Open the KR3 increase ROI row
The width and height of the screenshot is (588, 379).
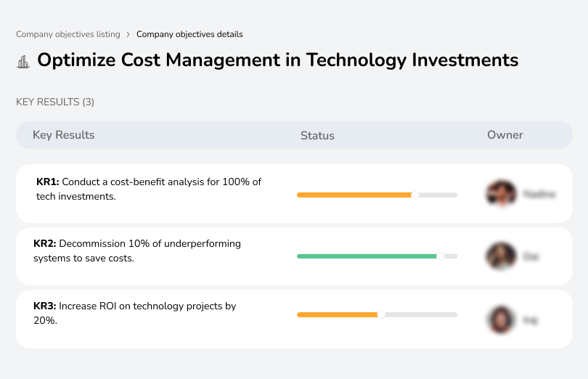pos(294,319)
